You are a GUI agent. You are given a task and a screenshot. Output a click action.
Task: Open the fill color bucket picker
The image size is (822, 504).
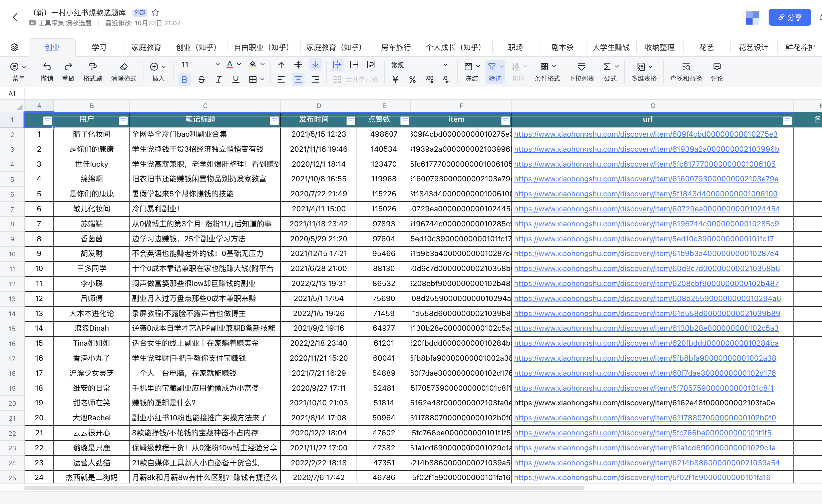pyautogui.click(x=253, y=65)
